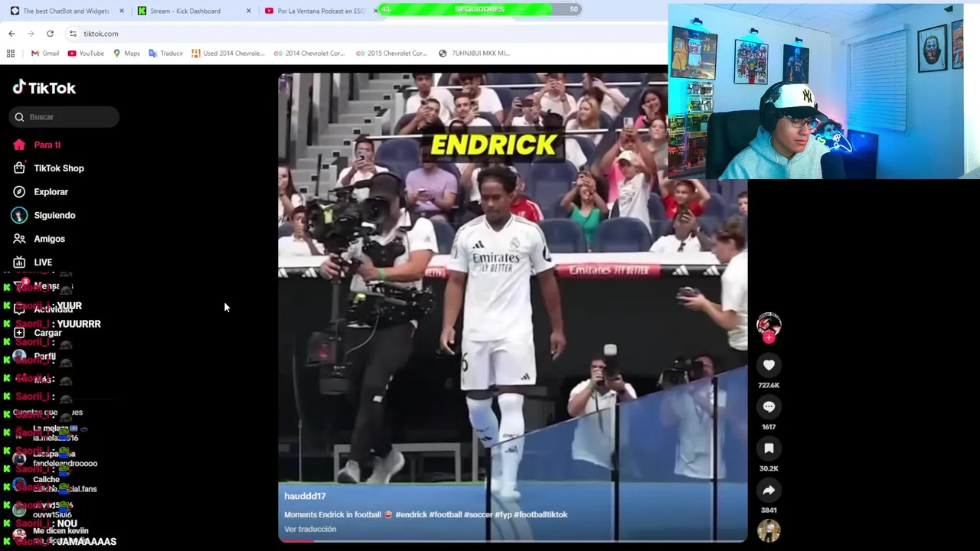
Task: Click the Para ti home icon
Action: [19, 145]
